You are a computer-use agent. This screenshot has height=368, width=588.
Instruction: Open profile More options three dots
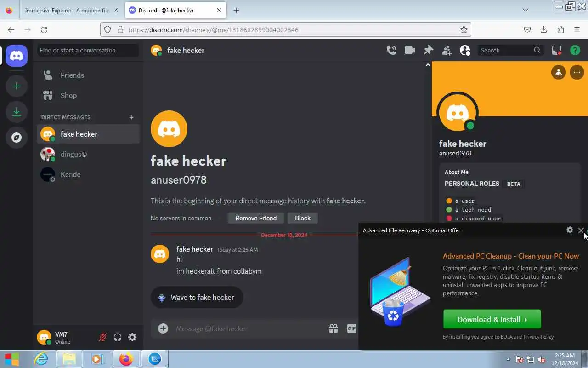point(577,72)
